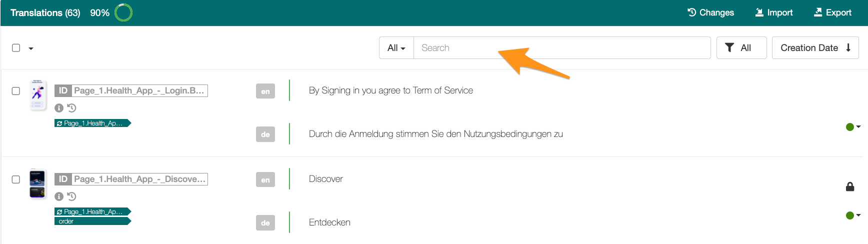Open info icon for the Discover key

click(59, 196)
